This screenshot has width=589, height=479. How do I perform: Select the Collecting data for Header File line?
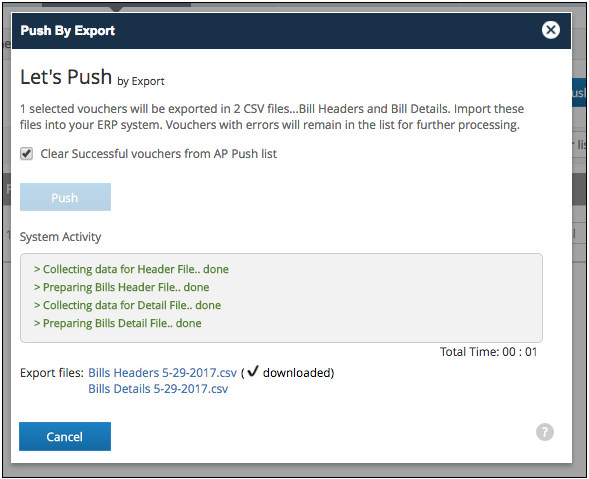[131, 269]
